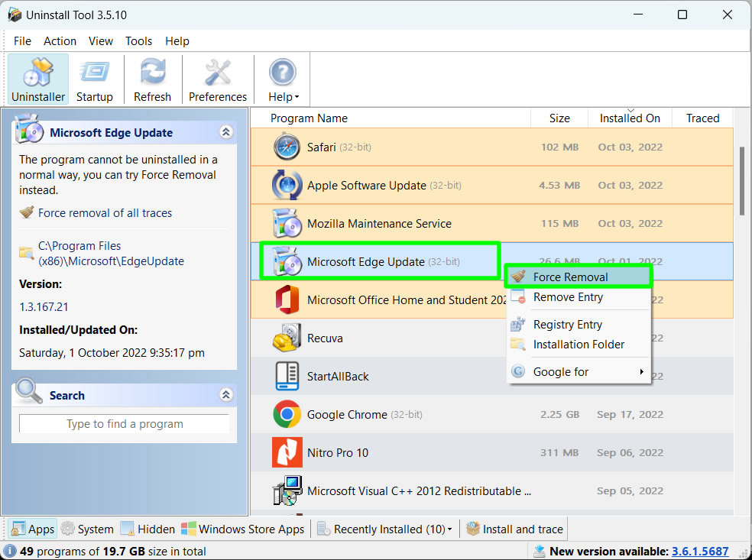This screenshot has height=560, width=752.
Task: Sort by Installed On column header
Action: 630,118
